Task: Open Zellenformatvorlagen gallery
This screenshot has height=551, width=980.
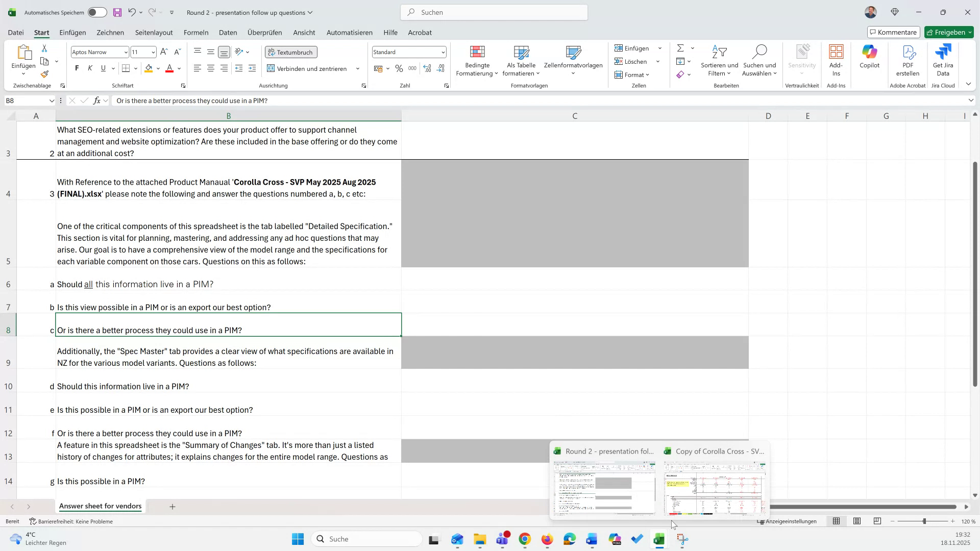Action: (574, 60)
